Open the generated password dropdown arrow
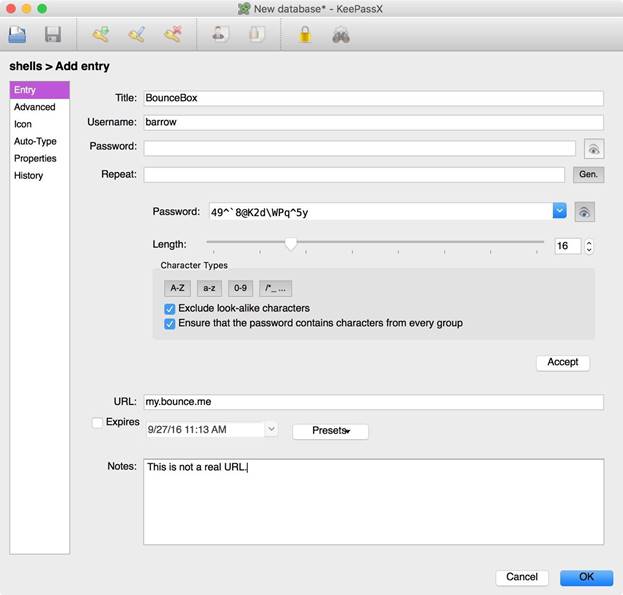The width and height of the screenshot is (623, 595). click(x=559, y=211)
